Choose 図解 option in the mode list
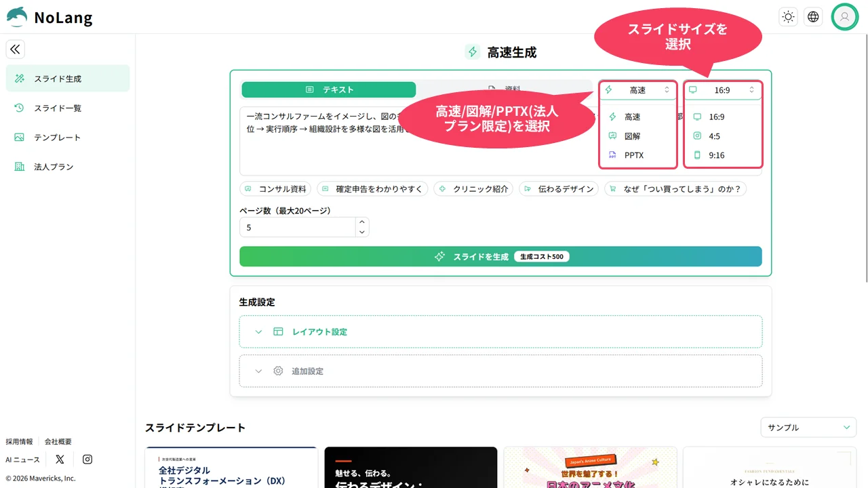868x488 pixels. click(637, 136)
